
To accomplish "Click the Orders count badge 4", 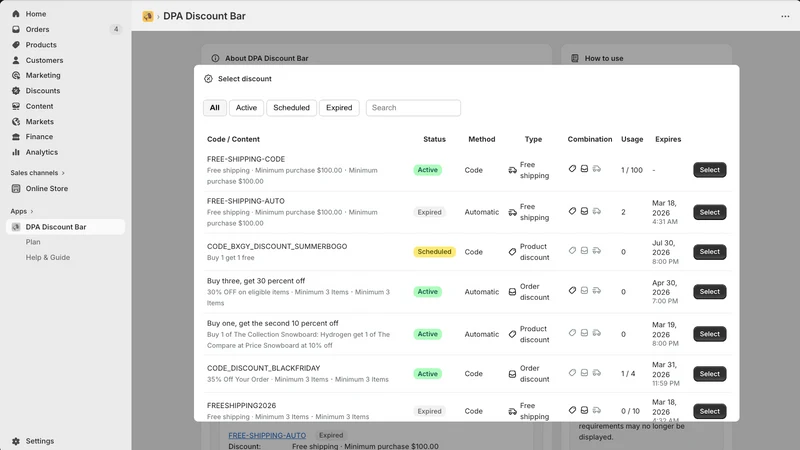I will [116, 29].
